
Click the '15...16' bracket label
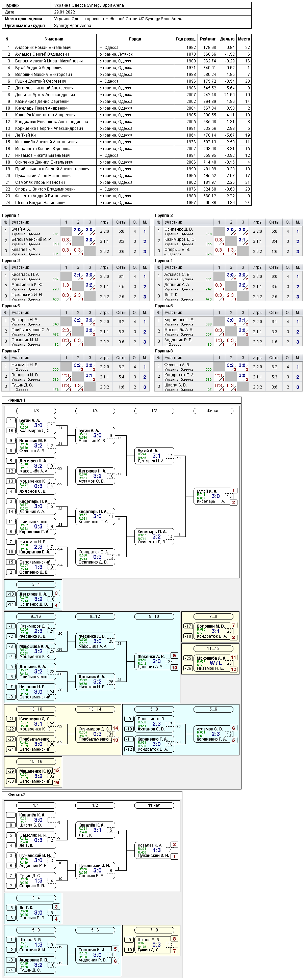click(x=36, y=762)
